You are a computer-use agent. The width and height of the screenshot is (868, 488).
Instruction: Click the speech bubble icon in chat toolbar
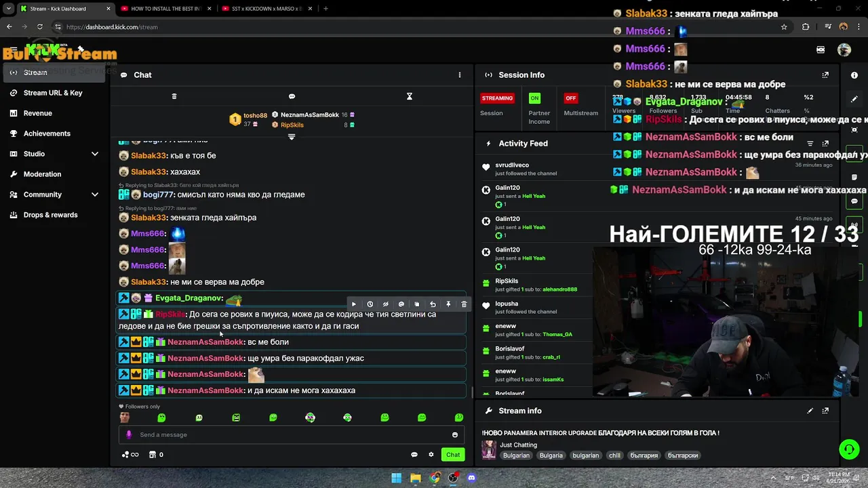(292, 96)
